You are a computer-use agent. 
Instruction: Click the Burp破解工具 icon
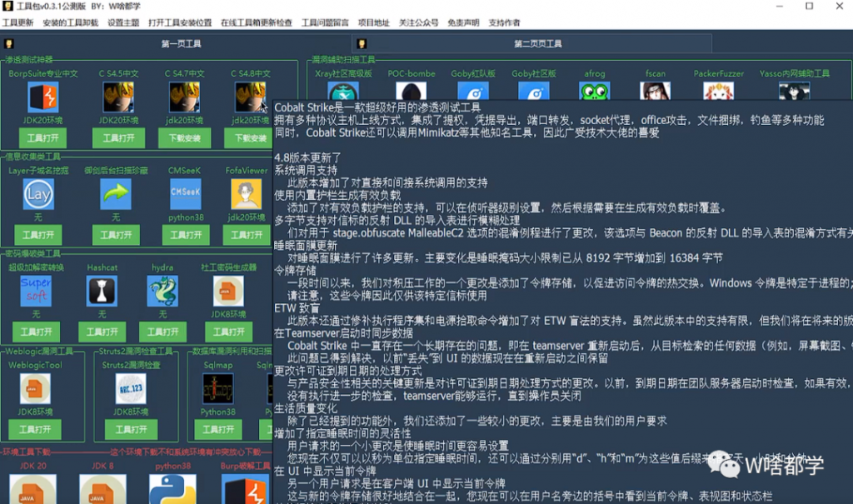[246, 489]
